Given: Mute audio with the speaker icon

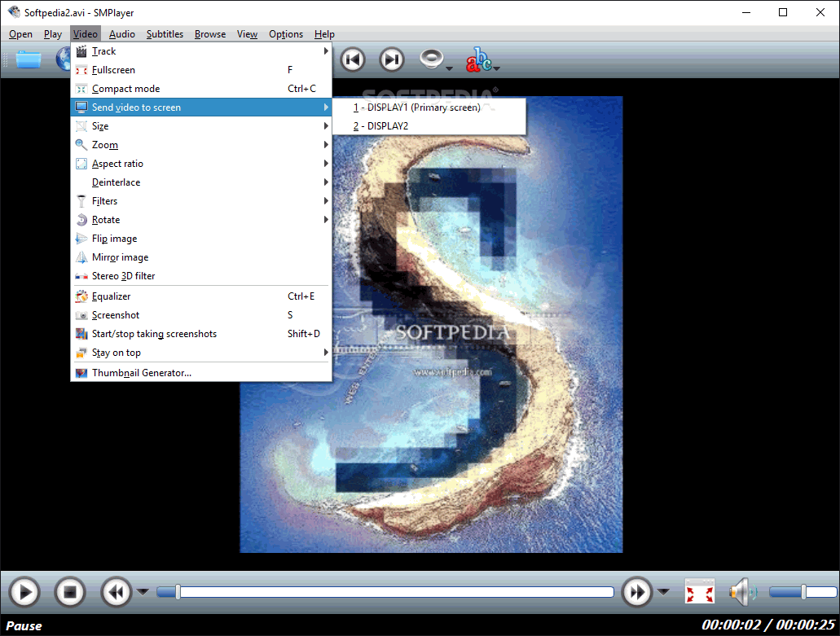Looking at the screenshot, I should [x=743, y=592].
